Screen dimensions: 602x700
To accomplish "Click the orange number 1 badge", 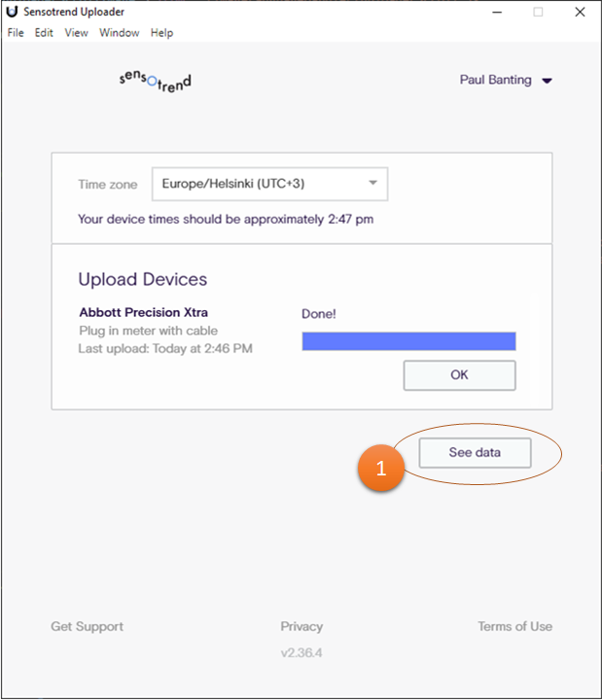I will click(380, 468).
